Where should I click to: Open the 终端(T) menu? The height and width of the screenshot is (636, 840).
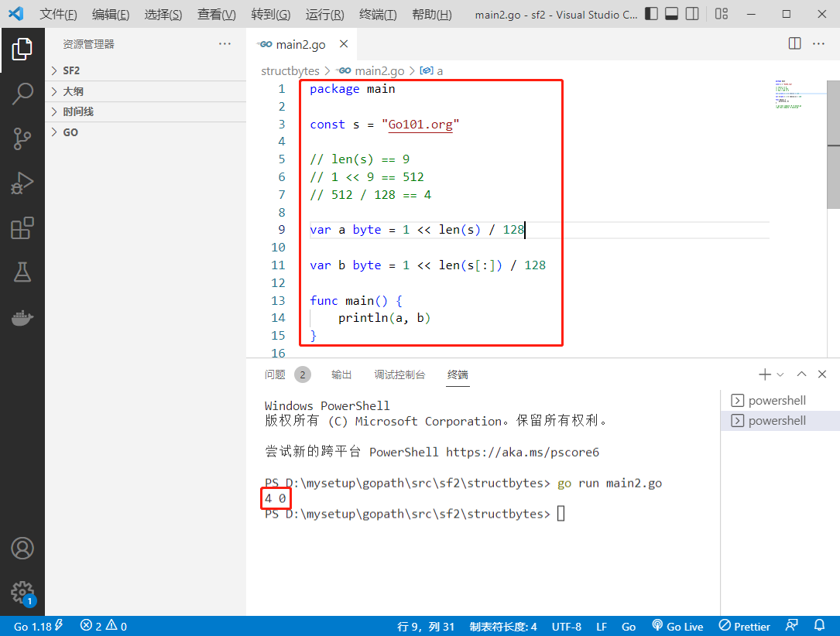pyautogui.click(x=378, y=15)
